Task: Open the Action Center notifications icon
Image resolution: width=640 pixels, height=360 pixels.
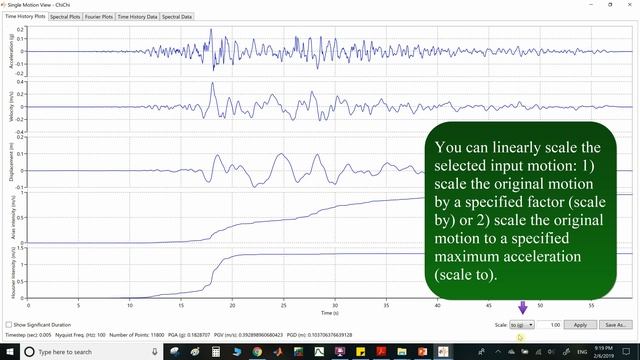Action: coord(627,351)
